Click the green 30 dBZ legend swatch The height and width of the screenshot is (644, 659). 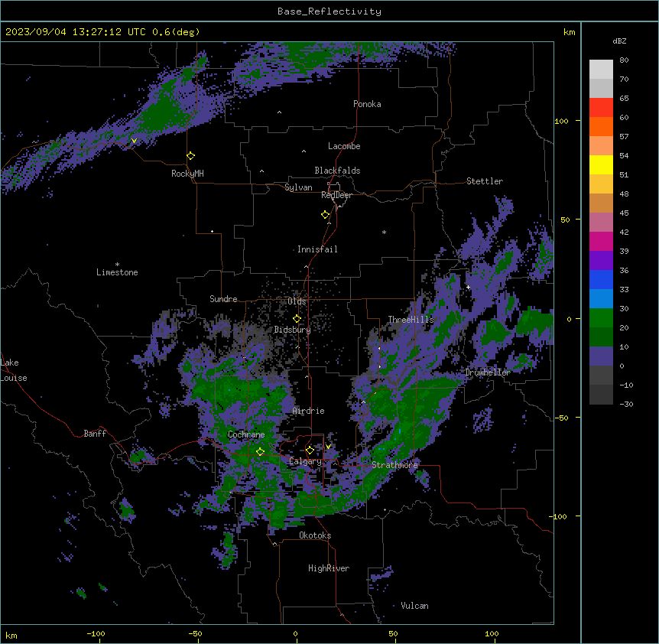click(601, 318)
